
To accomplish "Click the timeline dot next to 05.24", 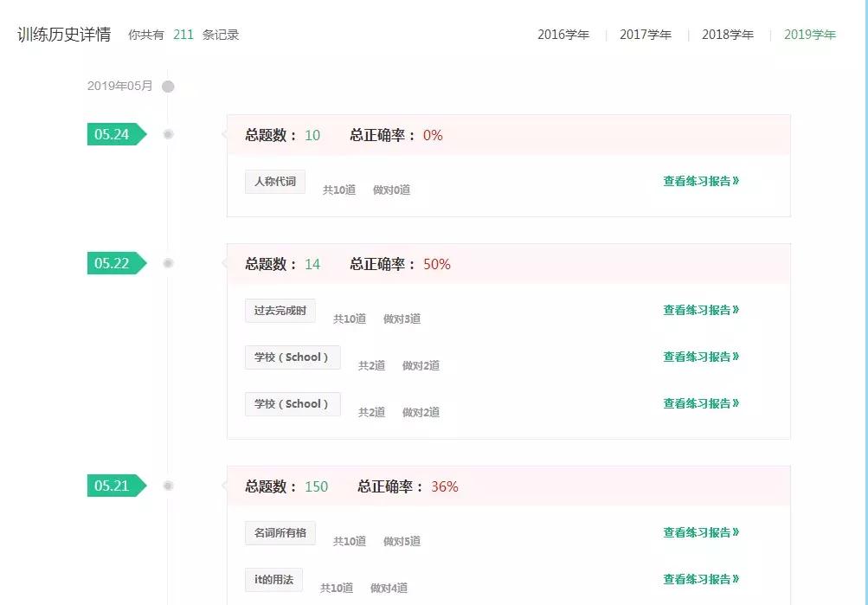I will pos(168,134).
